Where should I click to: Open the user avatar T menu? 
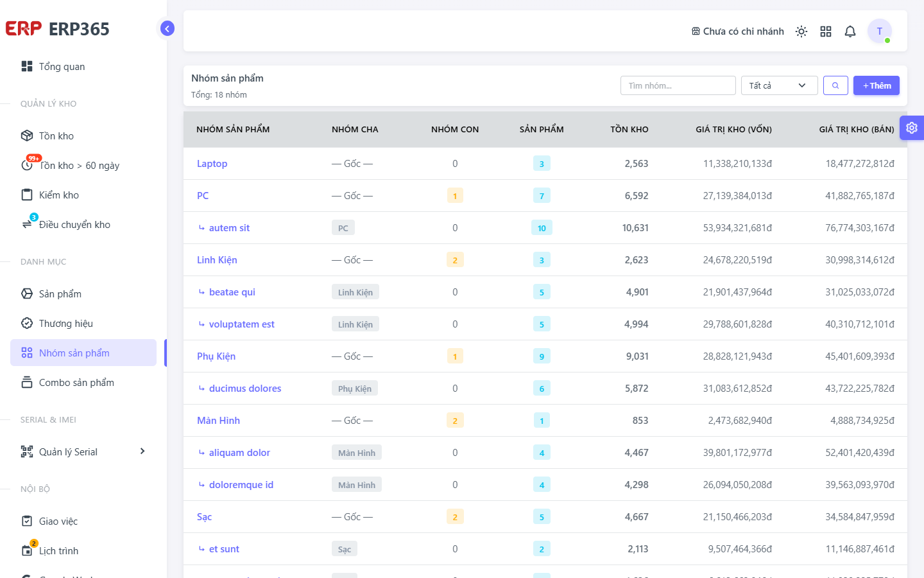880,31
